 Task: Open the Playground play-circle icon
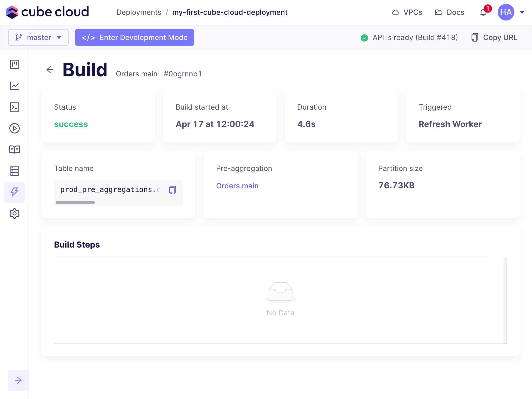(x=15, y=128)
